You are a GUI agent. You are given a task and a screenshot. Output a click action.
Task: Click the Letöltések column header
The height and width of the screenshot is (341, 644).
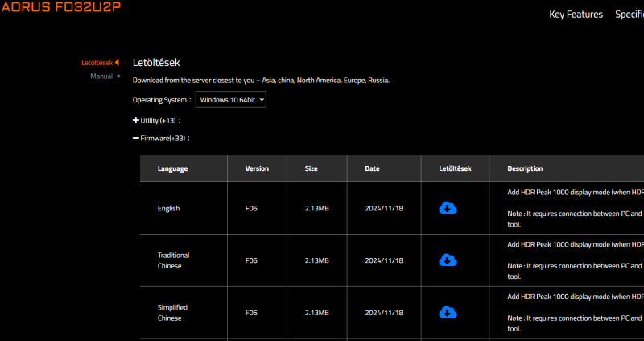tap(455, 168)
